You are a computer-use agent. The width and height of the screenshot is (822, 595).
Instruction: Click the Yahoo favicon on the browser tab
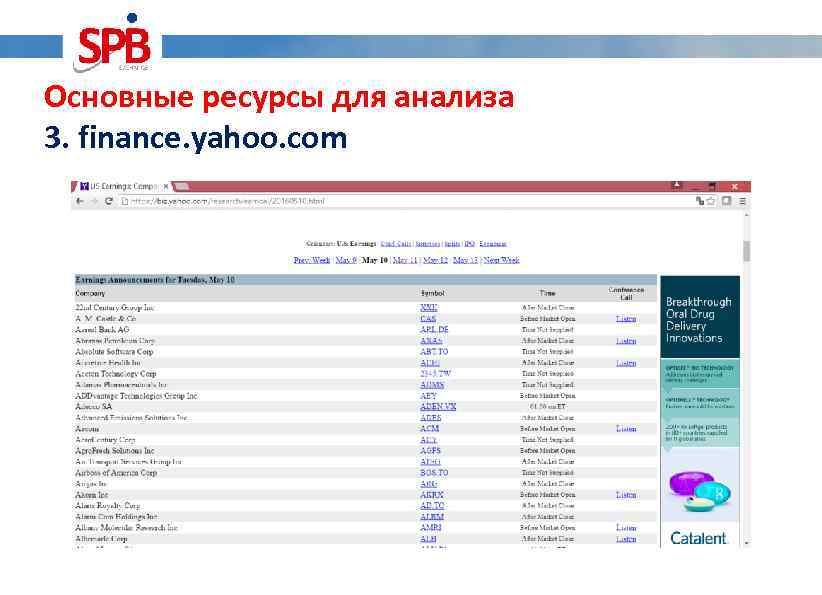pos(83,186)
